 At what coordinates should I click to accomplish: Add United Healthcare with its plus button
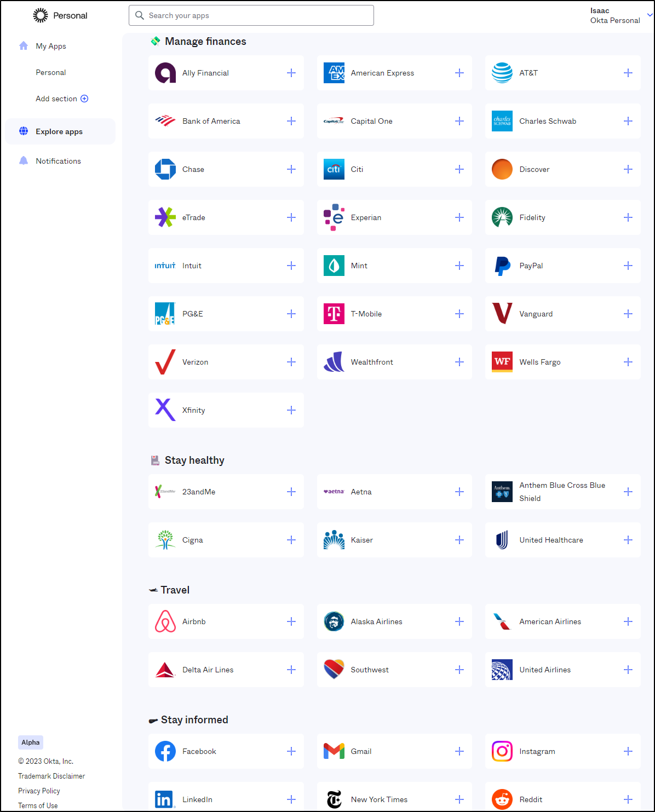point(628,540)
